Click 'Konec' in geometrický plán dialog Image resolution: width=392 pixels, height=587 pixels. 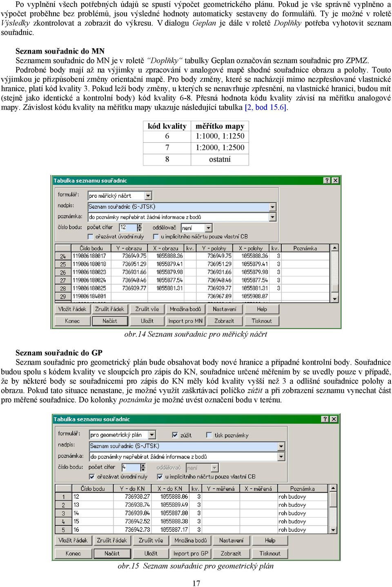pyautogui.click(x=73, y=553)
